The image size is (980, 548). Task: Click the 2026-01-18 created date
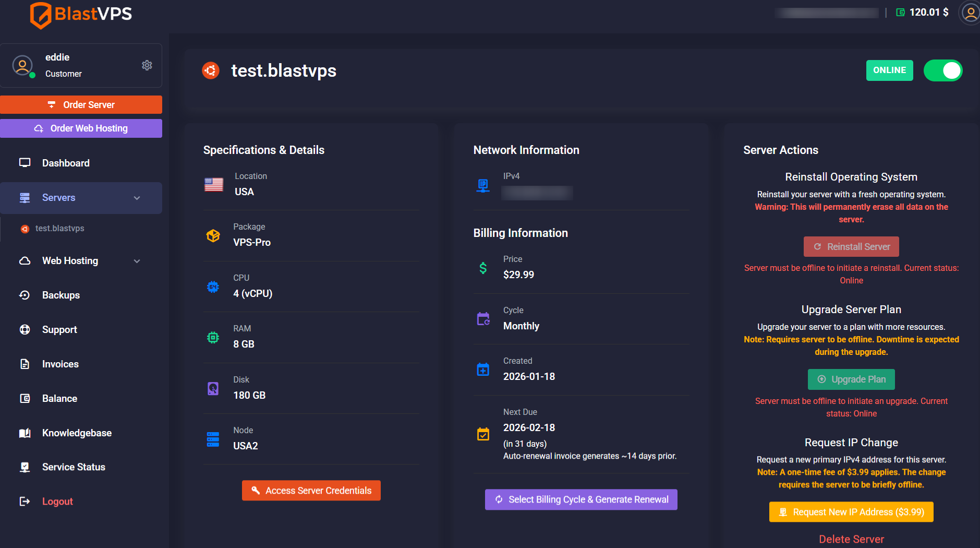tap(529, 376)
